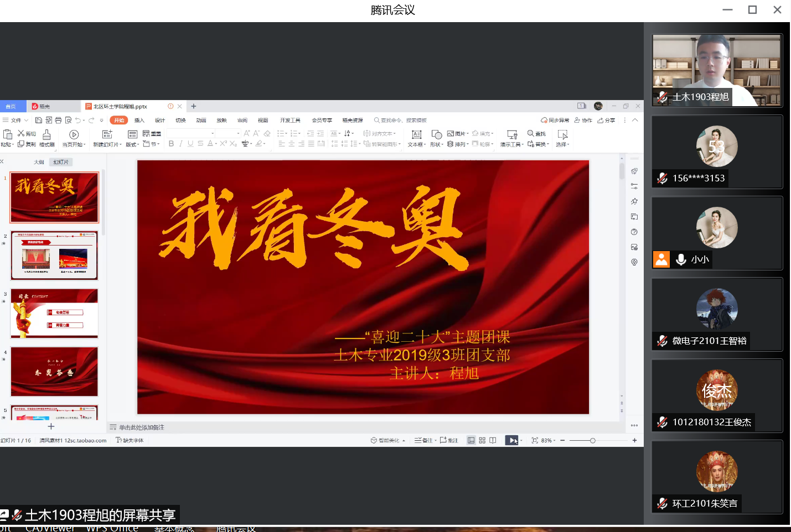Open the Shapes (形状) dropdown
The width and height of the screenshot is (791, 532).
tap(437, 144)
